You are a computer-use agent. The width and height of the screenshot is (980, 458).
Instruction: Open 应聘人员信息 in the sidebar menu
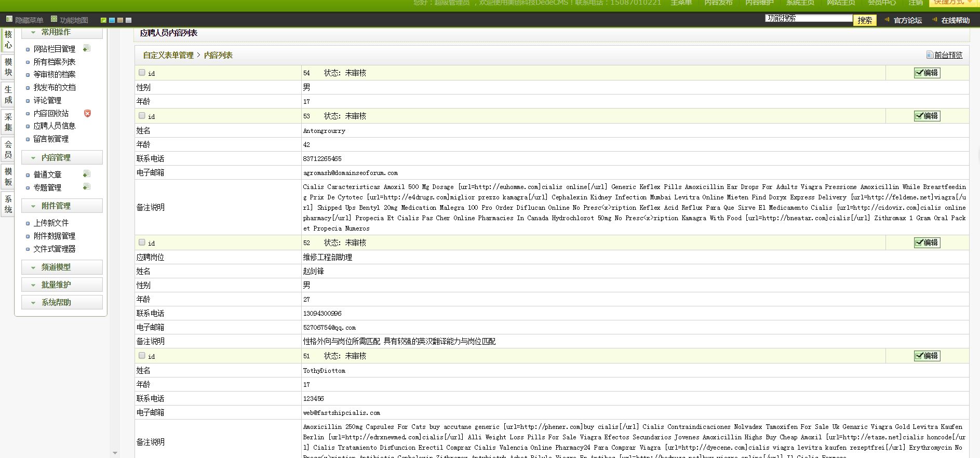pyautogui.click(x=55, y=126)
